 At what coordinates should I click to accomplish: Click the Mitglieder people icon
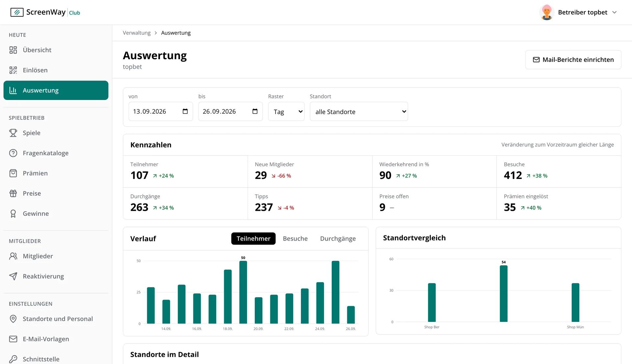click(13, 256)
